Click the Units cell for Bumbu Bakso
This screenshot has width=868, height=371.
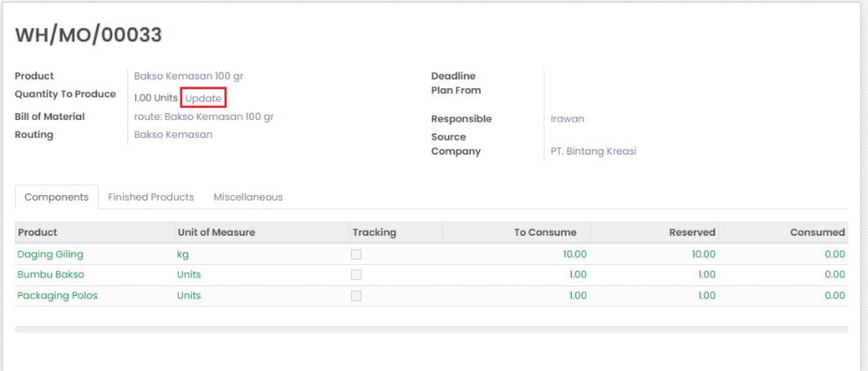(189, 275)
